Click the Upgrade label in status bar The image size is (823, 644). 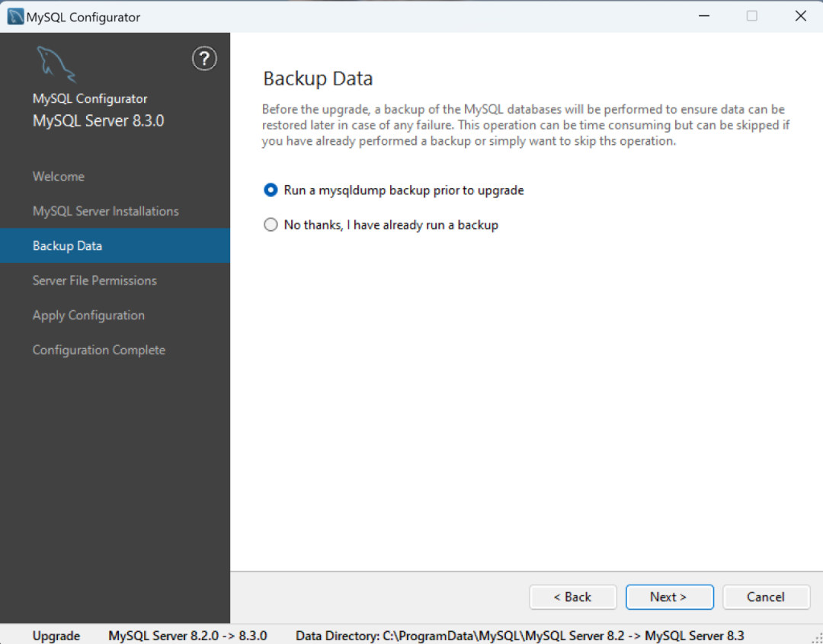[x=56, y=636]
